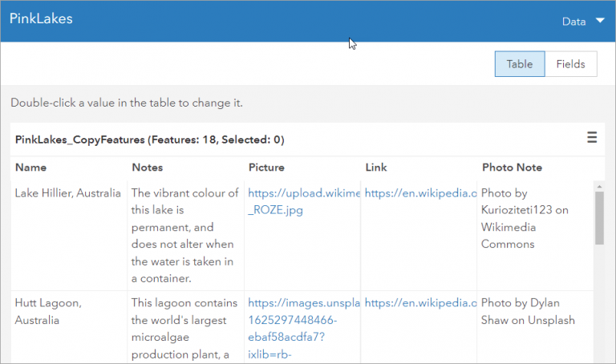This screenshot has height=364, width=616.
Task: Expand the Data dropdown in header
Action: point(583,22)
